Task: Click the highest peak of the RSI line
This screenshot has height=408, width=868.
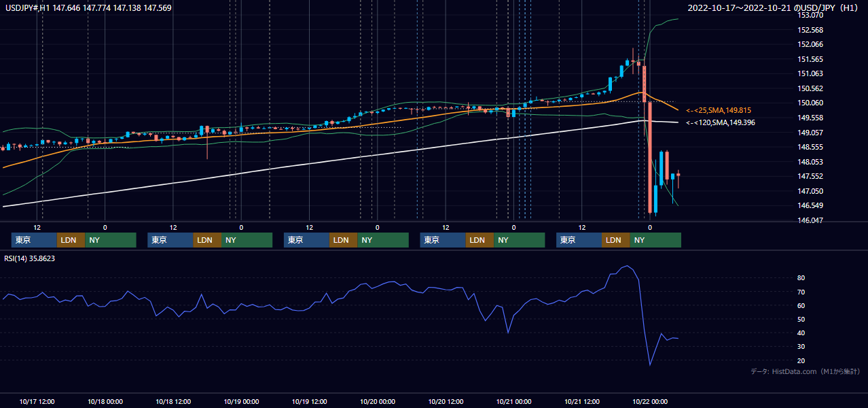Action: [x=627, y=266]
